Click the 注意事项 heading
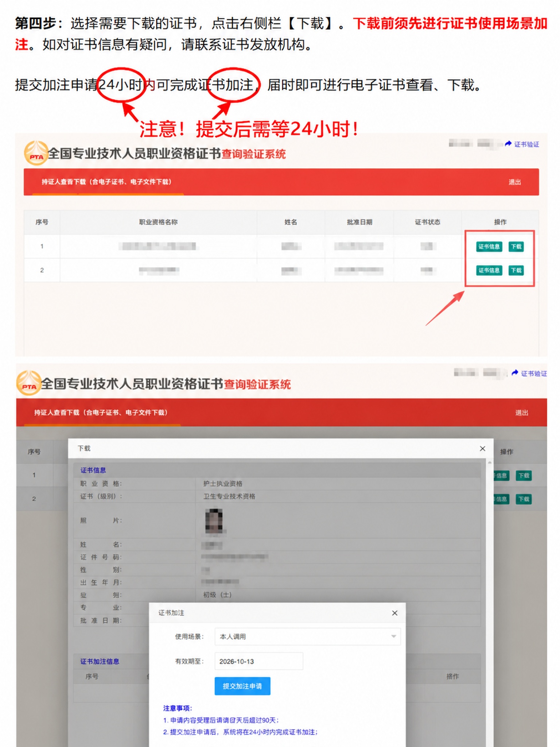This screenshot has height=747, width=560. click(x=178, y=708)
